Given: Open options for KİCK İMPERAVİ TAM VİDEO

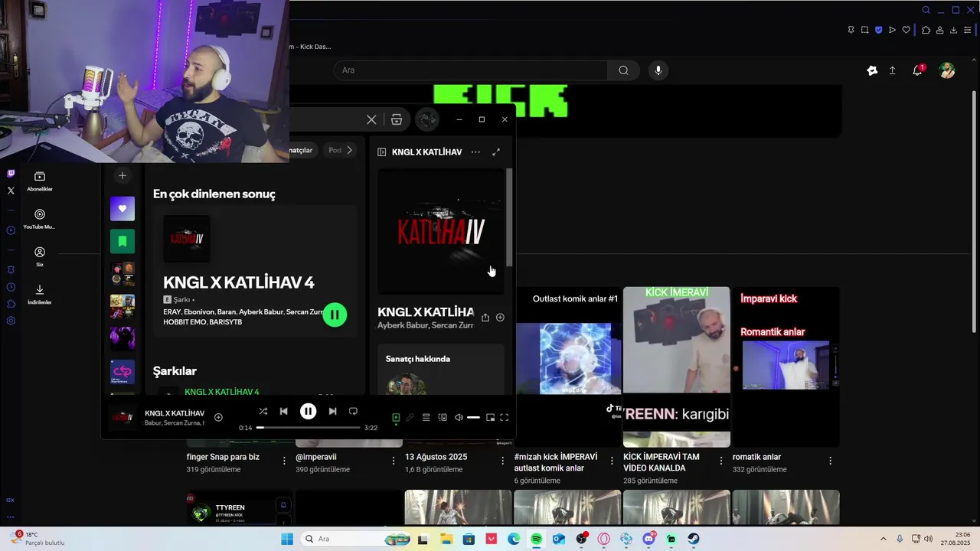Looking at the screenshot, I should pos(720,461).
